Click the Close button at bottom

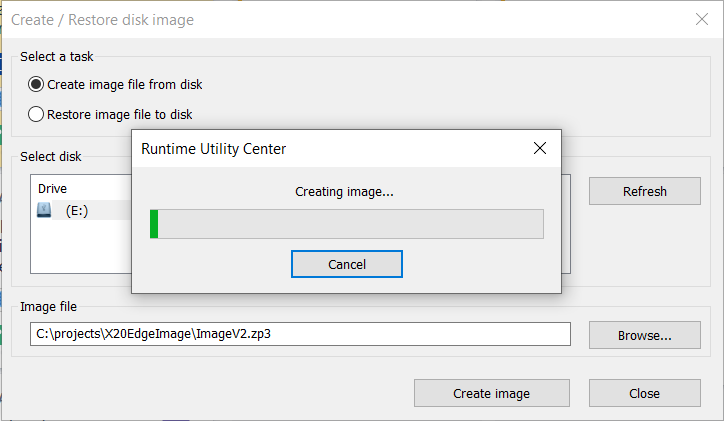tap(645, 393)
